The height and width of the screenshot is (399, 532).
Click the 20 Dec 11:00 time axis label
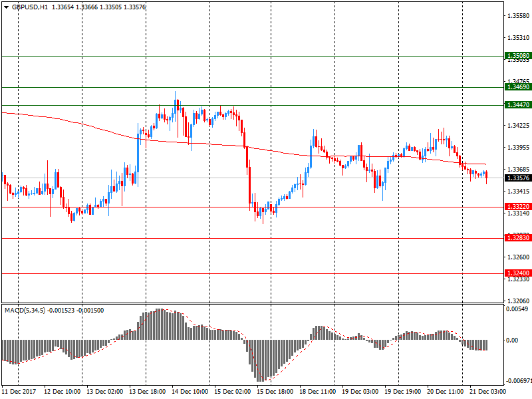(445, 391)
